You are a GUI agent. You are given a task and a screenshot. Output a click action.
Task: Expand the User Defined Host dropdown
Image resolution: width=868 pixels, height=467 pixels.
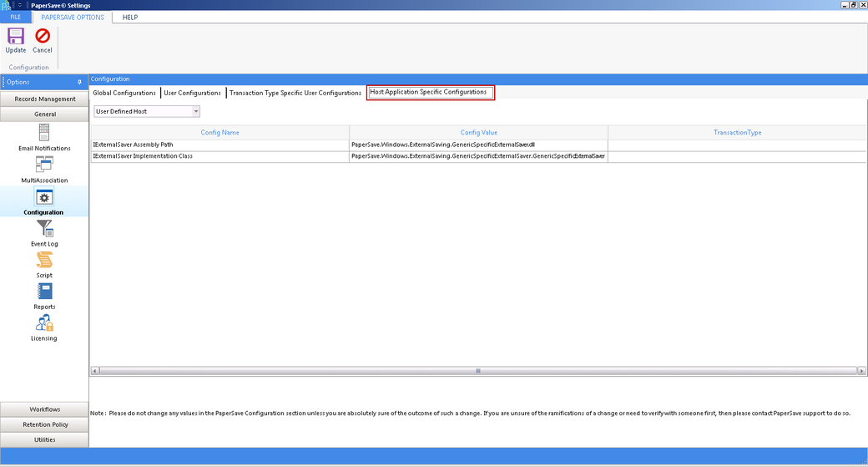pos(196,111)
